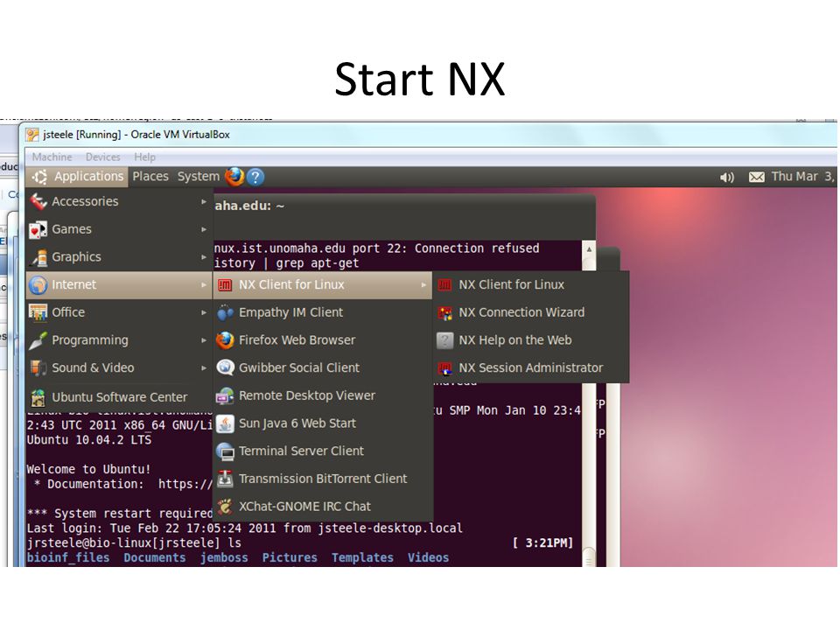This screenshot has height=630, width=840.
Task: Expand the Graphics submenu arrow
Action: (204, 257)
